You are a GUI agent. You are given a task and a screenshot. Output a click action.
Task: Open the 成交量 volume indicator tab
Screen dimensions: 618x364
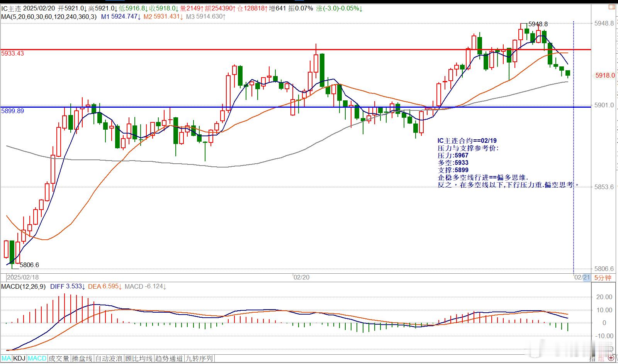click(x=59, y=358)
